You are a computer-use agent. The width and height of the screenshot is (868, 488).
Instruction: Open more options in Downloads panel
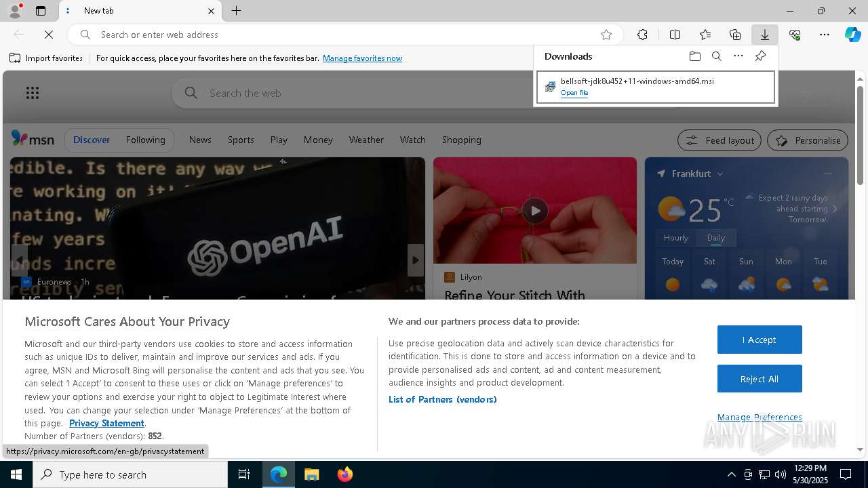click(x=738, y=56)
